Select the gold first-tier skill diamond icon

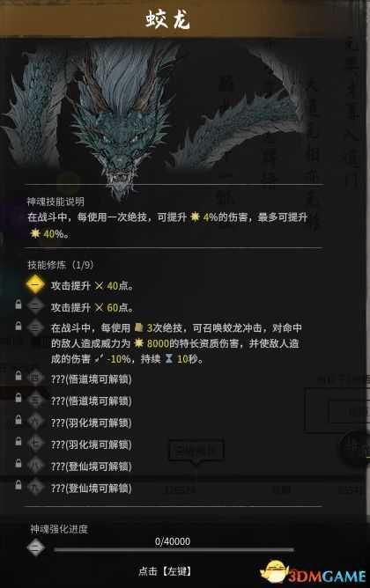click(35, 285)
